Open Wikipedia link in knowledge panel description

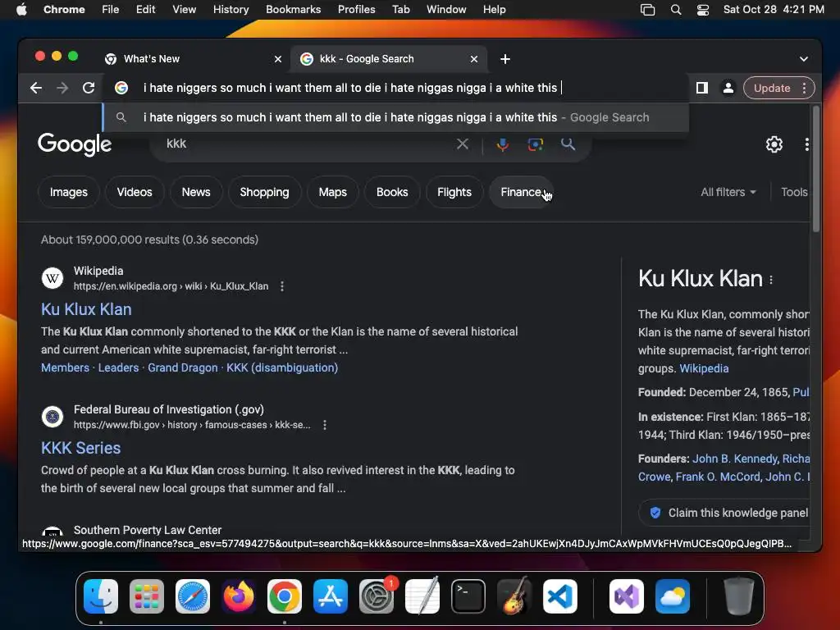(704, 368)
